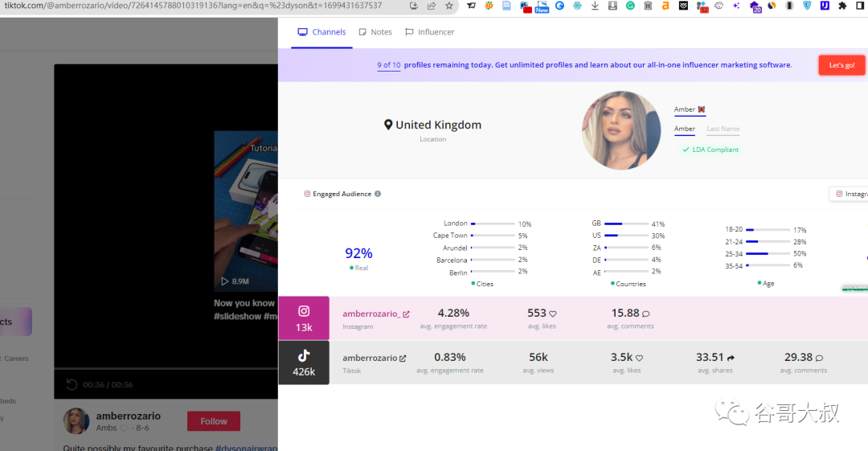Click the Last Name input field
This screenshot has width=868, height=451.
(x=723, y=129)
